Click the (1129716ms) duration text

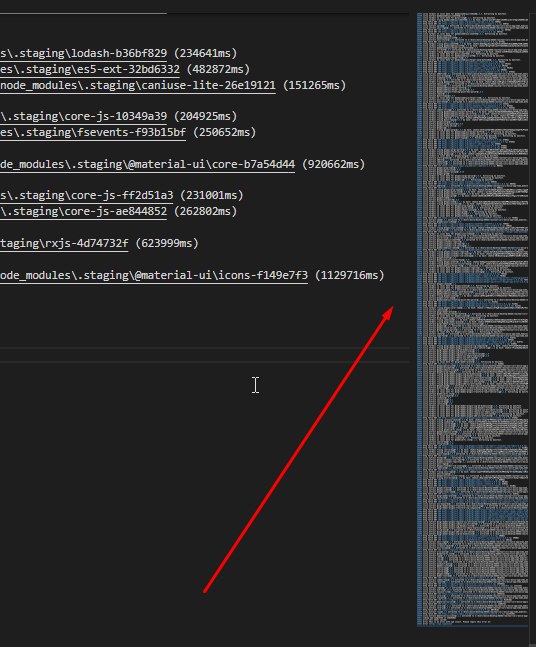[349, 275]
